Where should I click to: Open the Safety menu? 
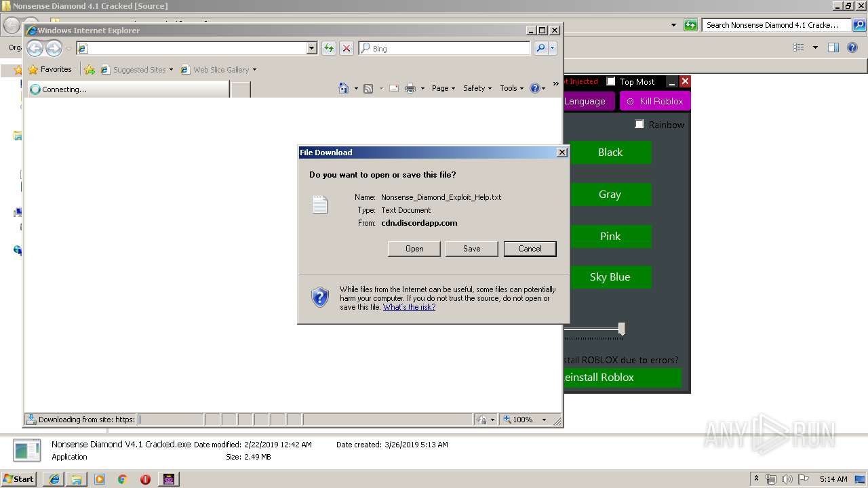(x=477, y=88)
